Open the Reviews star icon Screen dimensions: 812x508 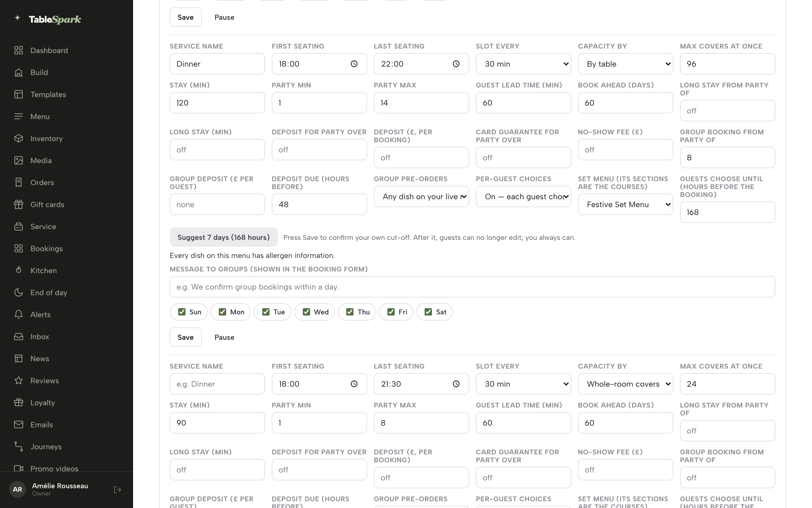coord(19,380)
